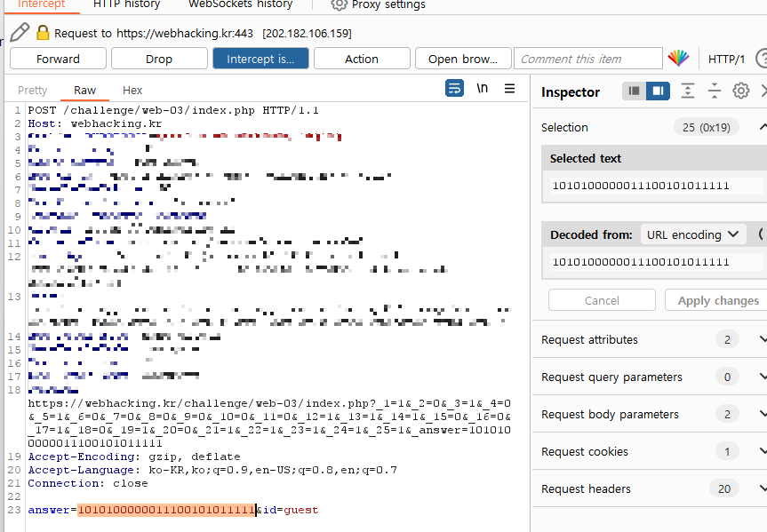The width and height of the screenshot is (767, 532).
Task: Cancel the Inspector changes
Action: pyautogui.click(x=602, y=300)
